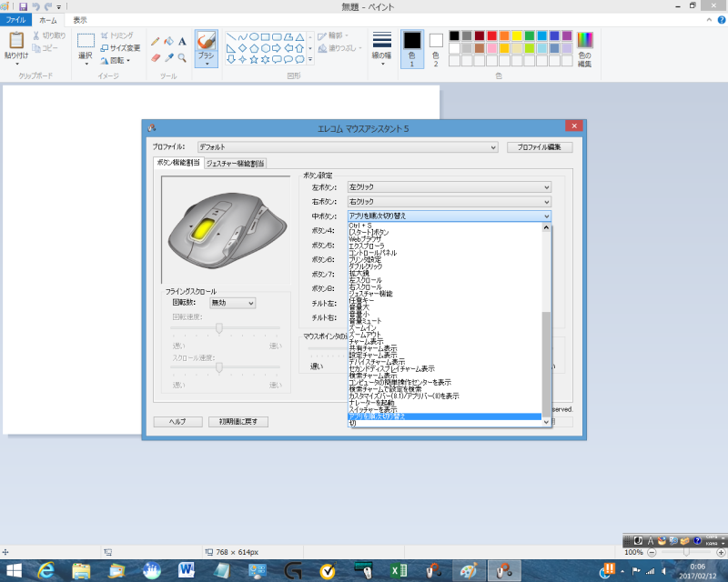
Task: Open Paint help question mark icon
Action: [x=722, y=20]
